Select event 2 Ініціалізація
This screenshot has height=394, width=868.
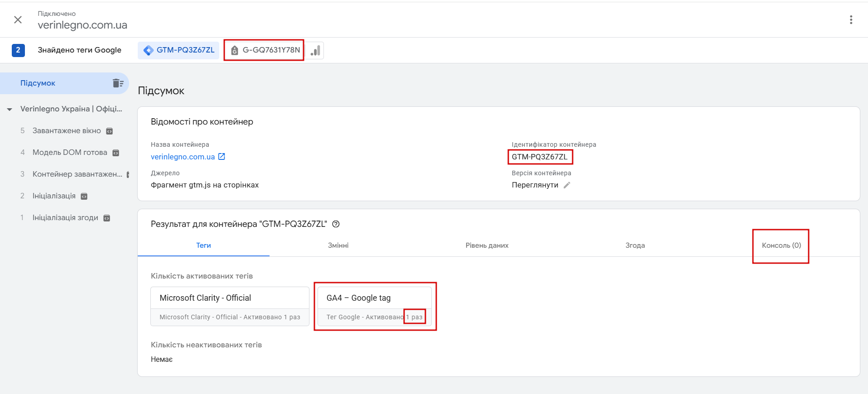click(x=53, y=196)
